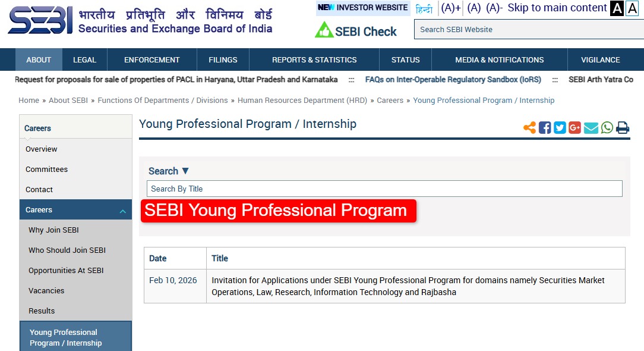Viewport: 644px width, 351px height.
Task: Print the page using printer icon
Action: tap(623, 128)
